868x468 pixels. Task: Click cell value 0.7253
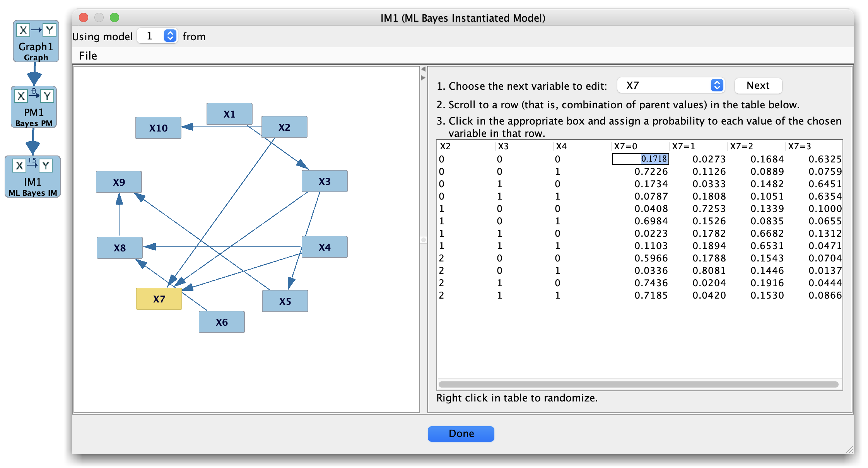[709, 208]
